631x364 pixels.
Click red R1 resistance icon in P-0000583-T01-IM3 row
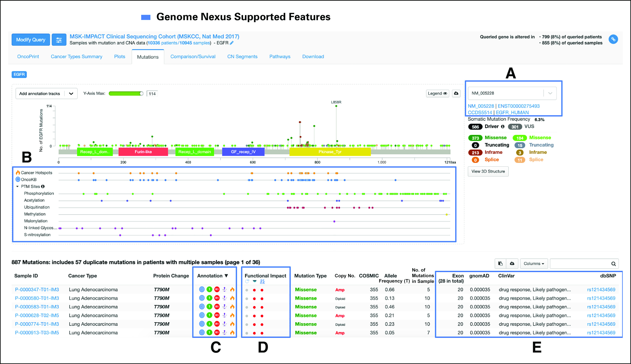click(x=217, y=307)
